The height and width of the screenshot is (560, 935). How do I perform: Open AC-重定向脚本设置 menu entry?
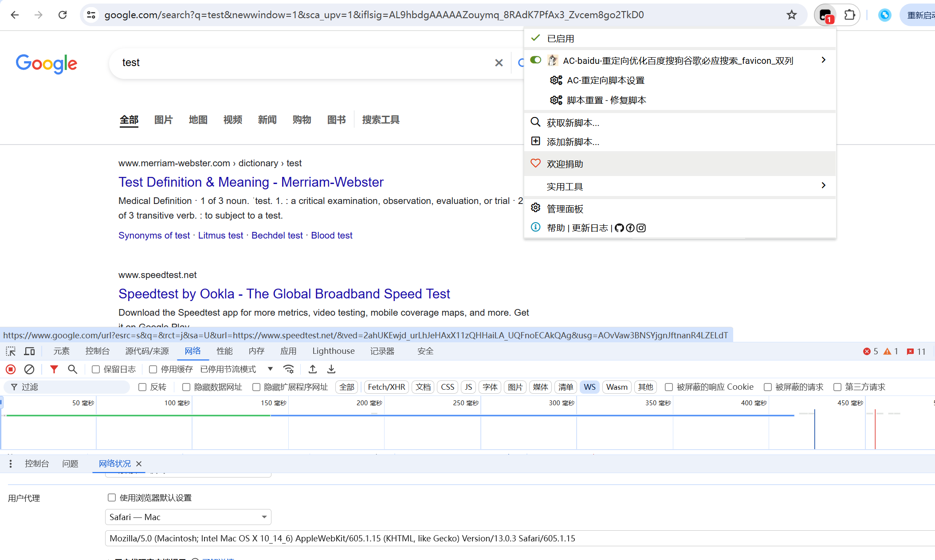point(680,80)
